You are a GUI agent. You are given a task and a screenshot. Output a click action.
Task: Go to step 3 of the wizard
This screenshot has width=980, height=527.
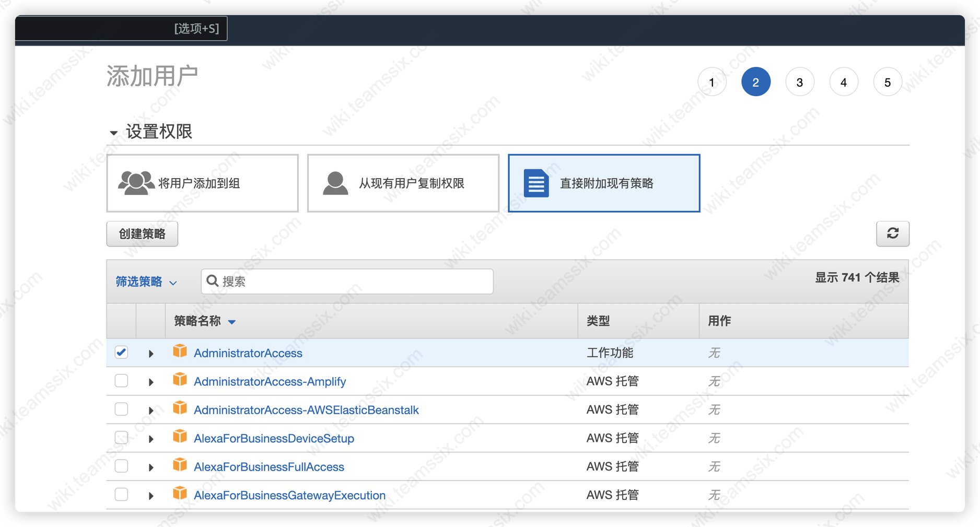(x=799, y=82)
